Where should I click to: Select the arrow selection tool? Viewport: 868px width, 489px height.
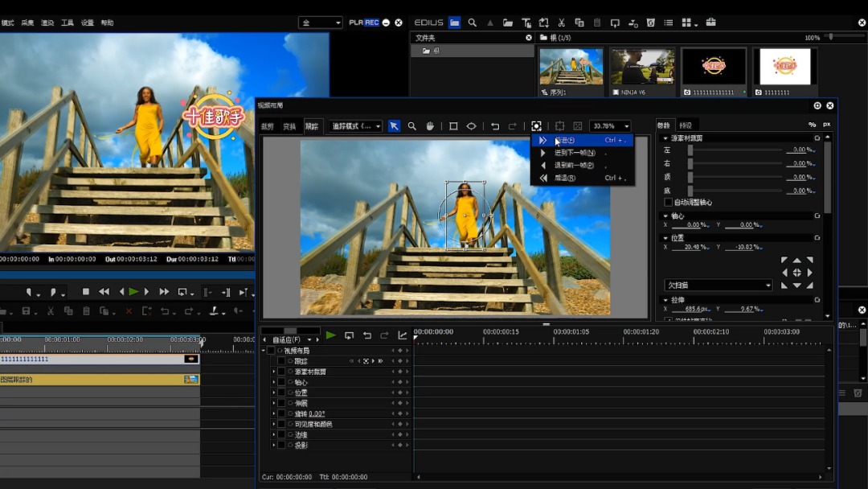(394, 126)
